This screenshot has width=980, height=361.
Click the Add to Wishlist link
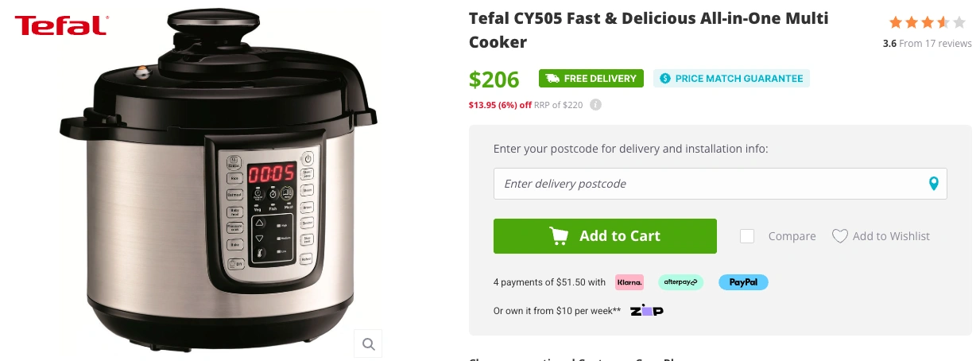pos(891,236)
